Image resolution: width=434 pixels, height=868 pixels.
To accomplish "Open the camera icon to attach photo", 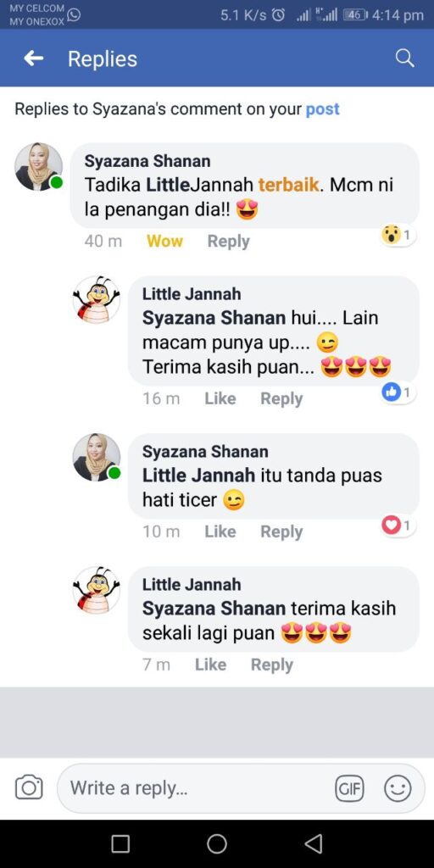I will (29, 787).
